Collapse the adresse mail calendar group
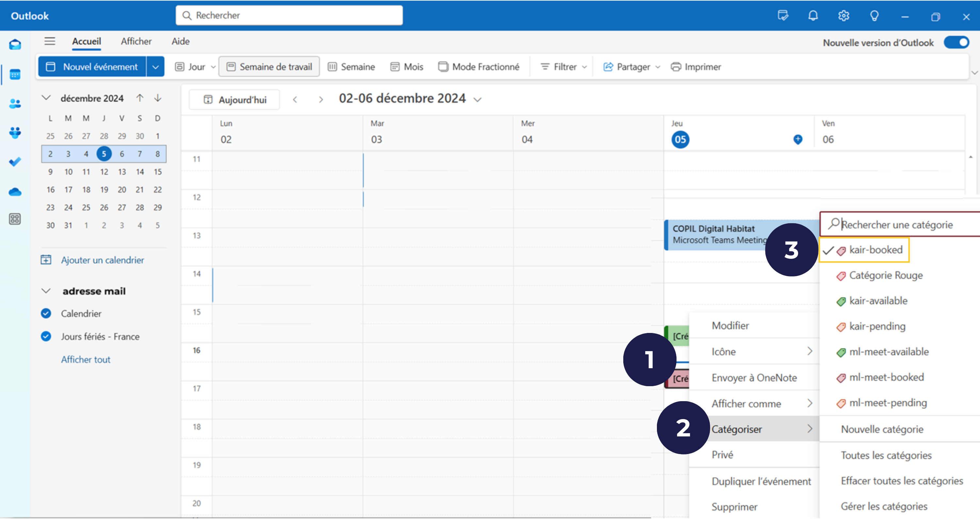This screenshot has height=519, width=980. coord(46,291)
